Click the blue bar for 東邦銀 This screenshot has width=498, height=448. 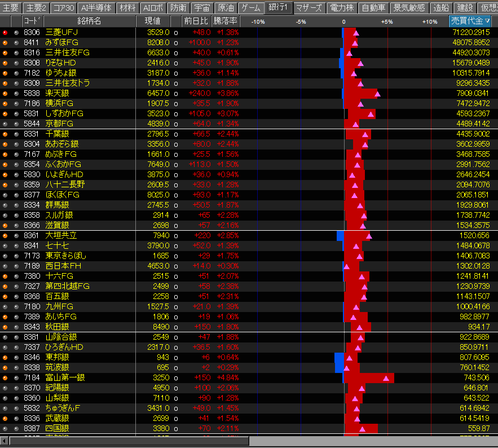coord(340,358)
